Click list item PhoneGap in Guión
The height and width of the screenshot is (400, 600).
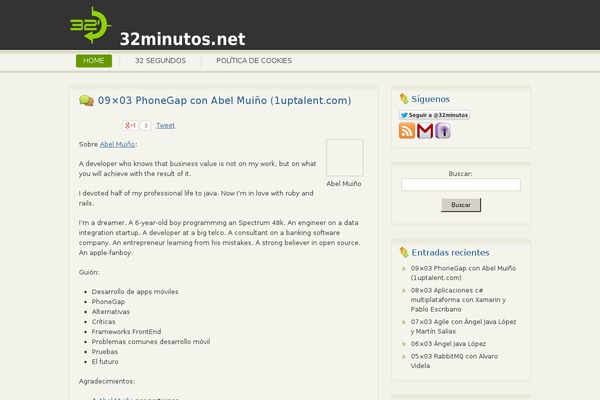108,302
